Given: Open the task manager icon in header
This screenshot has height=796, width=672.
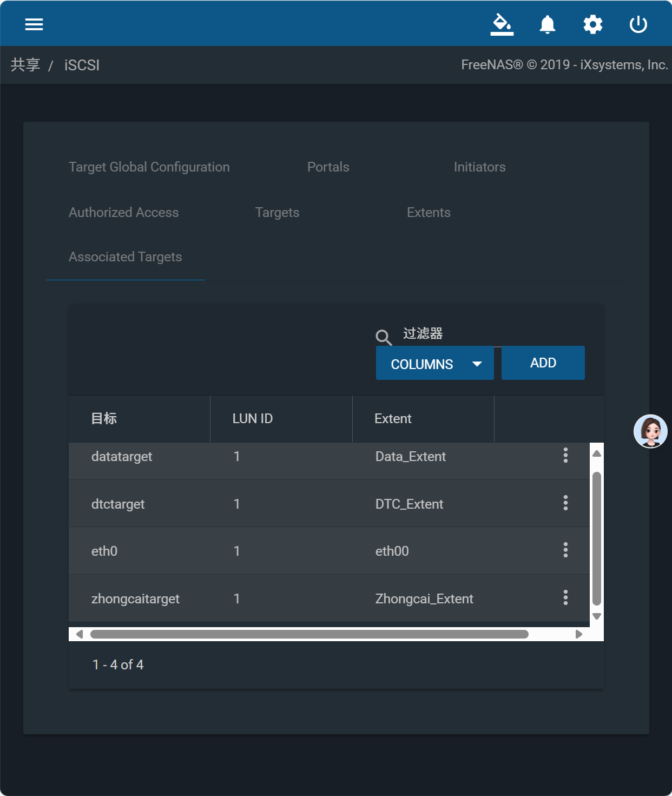Looking at the screenshot, I should (x=502, y=24).
